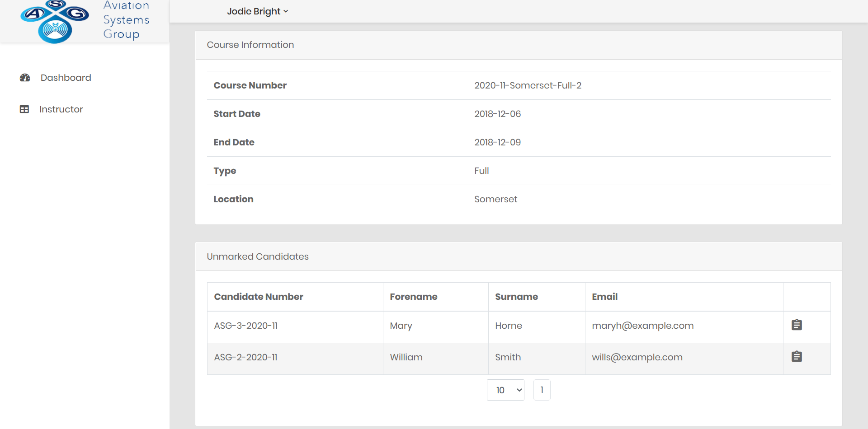Open the Jodie Bright user menu
This screenshot has width=868, height=429.
(x=257, y=11)
